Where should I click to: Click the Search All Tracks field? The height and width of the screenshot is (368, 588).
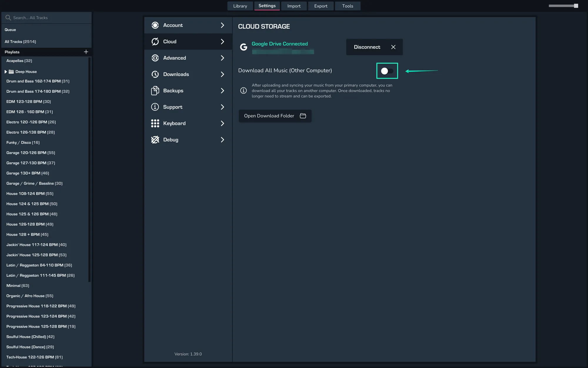47,18
